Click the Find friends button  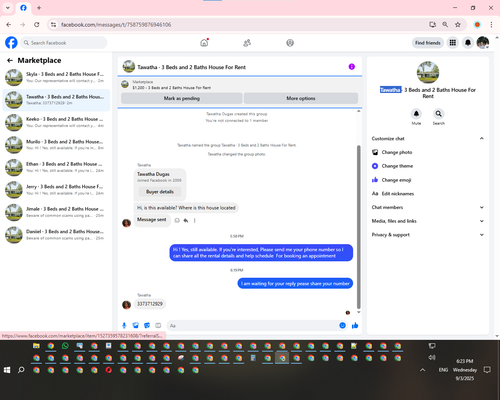[428, 43]
